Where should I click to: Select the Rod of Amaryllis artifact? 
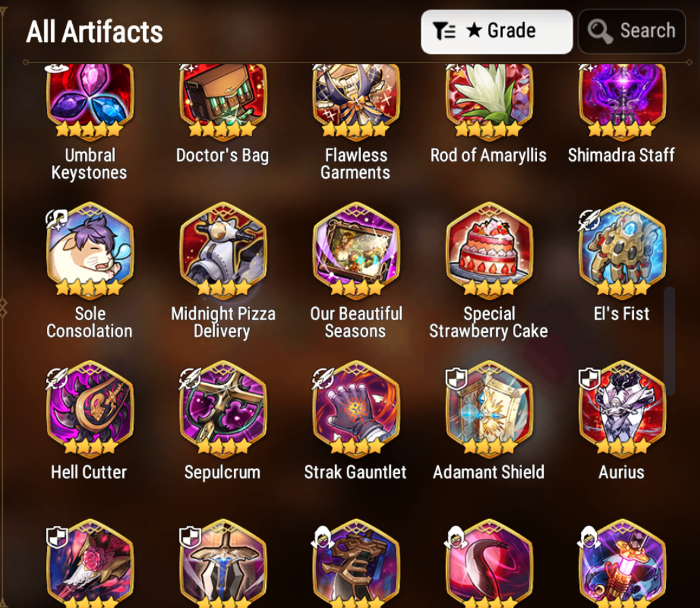(489, 100)
